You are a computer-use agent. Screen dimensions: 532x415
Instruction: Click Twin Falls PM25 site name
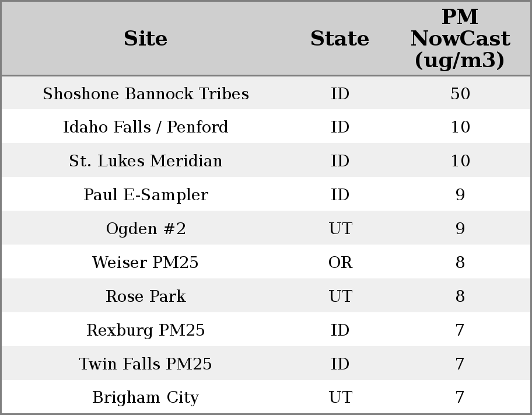click(x=146, y=364)
